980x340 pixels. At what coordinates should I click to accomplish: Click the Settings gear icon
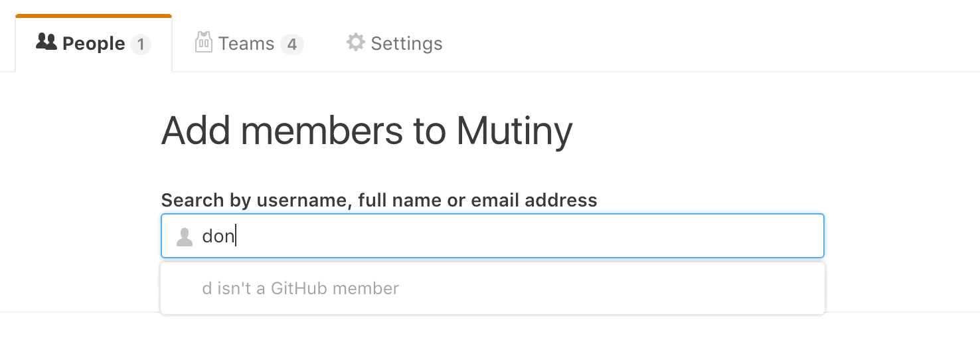coord(356,43)
